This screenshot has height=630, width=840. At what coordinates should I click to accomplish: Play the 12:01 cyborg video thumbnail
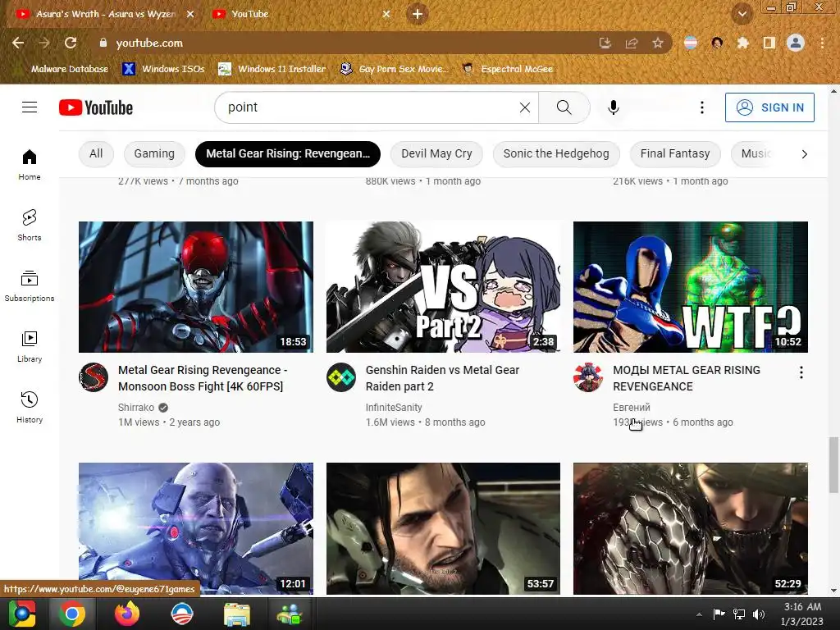coord(196,529)
